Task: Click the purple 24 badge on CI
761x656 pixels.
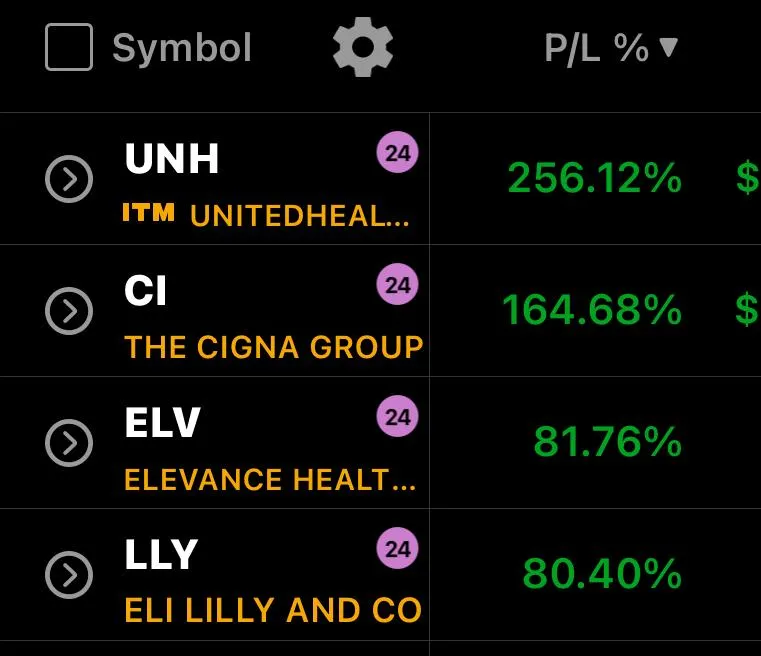Action: tap(397, 284)
